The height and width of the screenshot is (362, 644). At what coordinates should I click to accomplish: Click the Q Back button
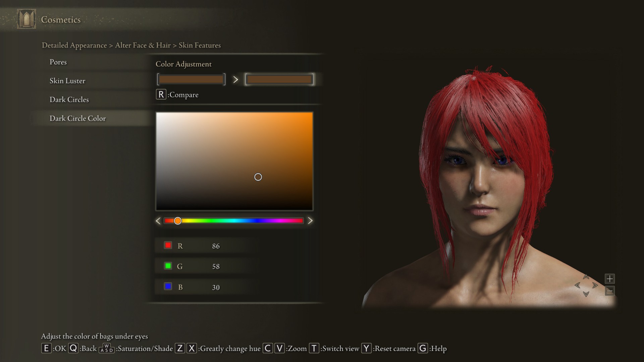pyautogui.click(x=73, y=348)
